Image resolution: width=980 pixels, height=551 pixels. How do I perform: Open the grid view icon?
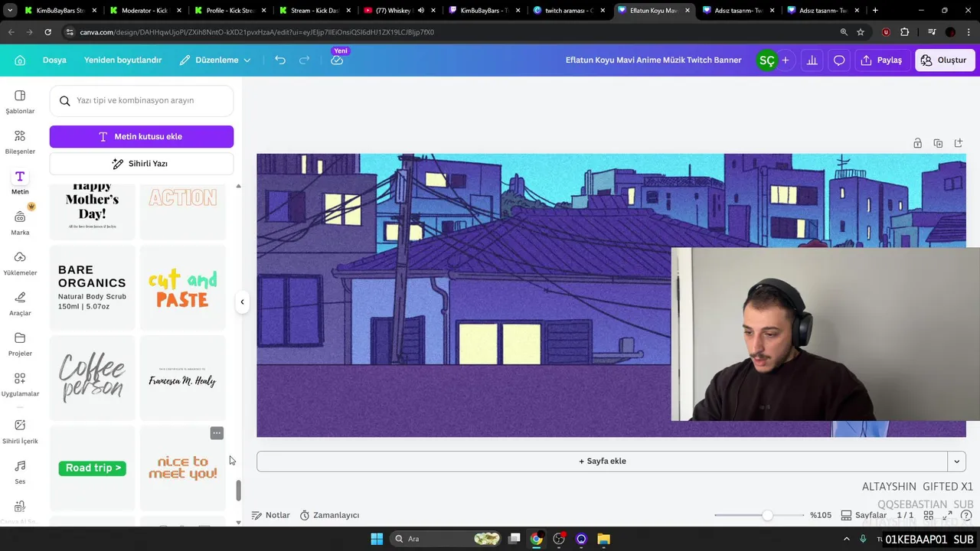[929, 515]
